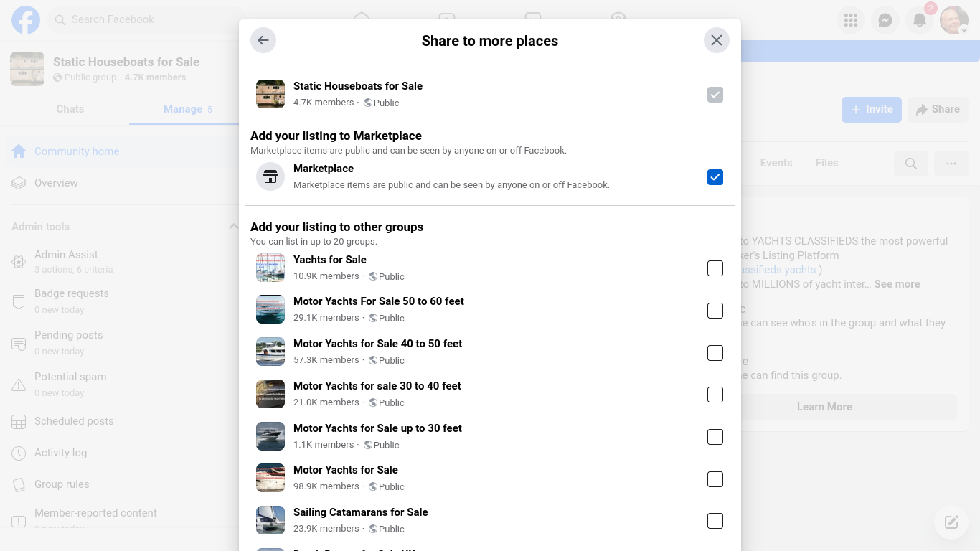Click the 'Add your listing to Marketplace' heading

[x=336, y=136]
